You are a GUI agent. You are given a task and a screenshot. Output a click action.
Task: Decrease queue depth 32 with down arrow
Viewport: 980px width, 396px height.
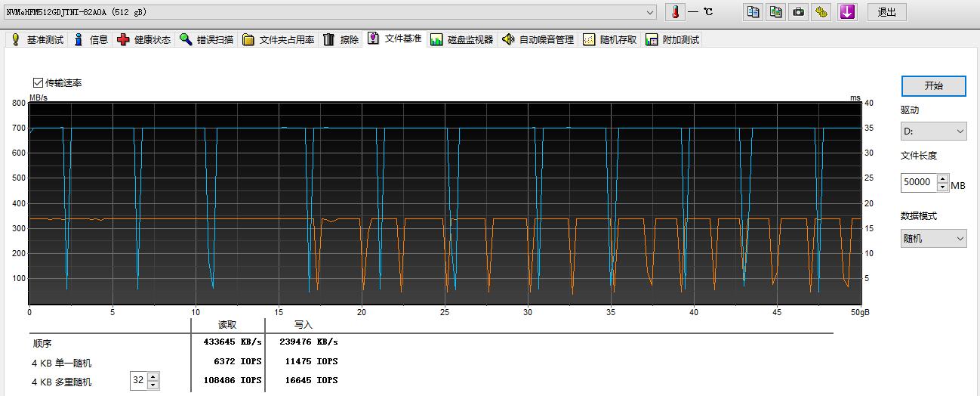coord(153,385)
